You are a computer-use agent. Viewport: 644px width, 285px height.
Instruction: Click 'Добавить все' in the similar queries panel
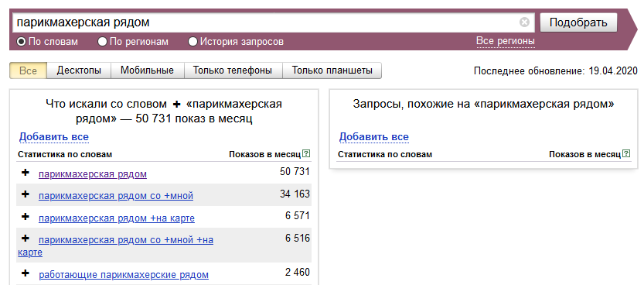point(373,137)
